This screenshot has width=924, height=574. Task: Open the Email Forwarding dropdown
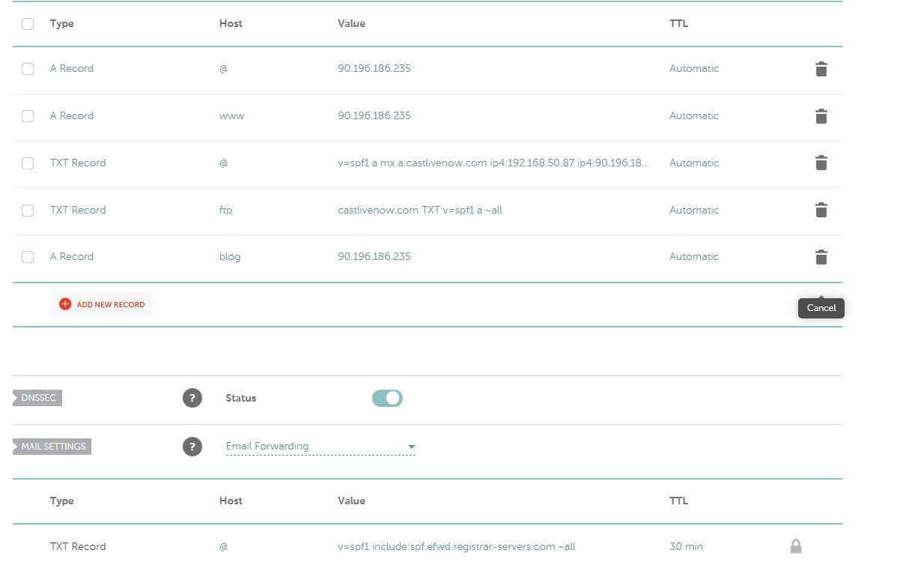point(320,447)
